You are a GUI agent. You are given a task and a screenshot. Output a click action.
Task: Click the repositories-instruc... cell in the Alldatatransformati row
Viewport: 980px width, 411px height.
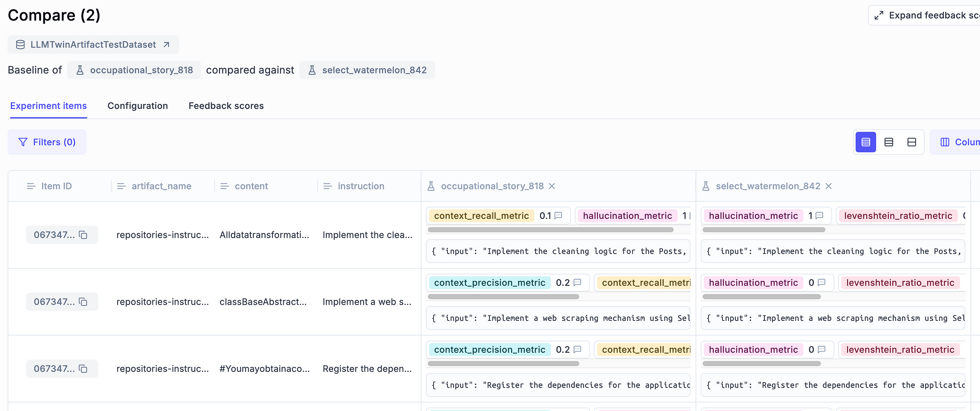[163, 235]
